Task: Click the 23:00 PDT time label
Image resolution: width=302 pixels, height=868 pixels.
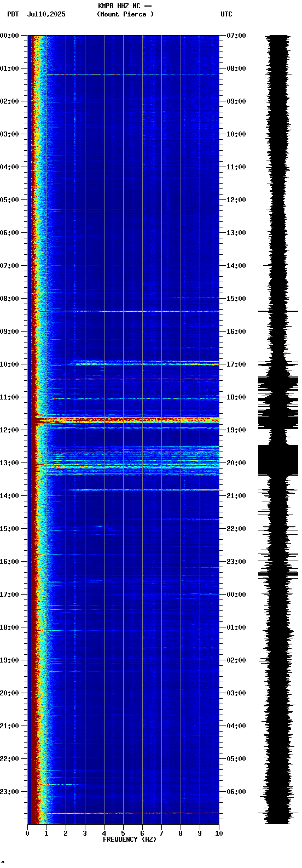Action: (x=10, y=792)
